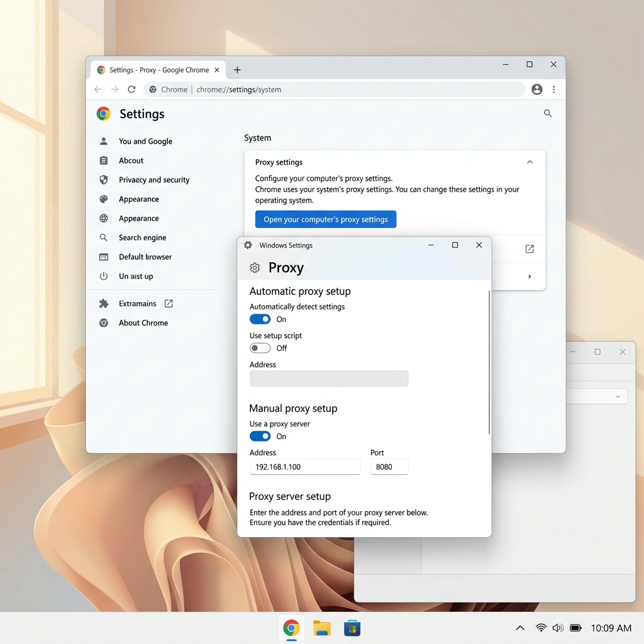This screenshot has width=644, height=644.
Task: Click the external link icon next to Extramains
Action: [x=169, y=304]
